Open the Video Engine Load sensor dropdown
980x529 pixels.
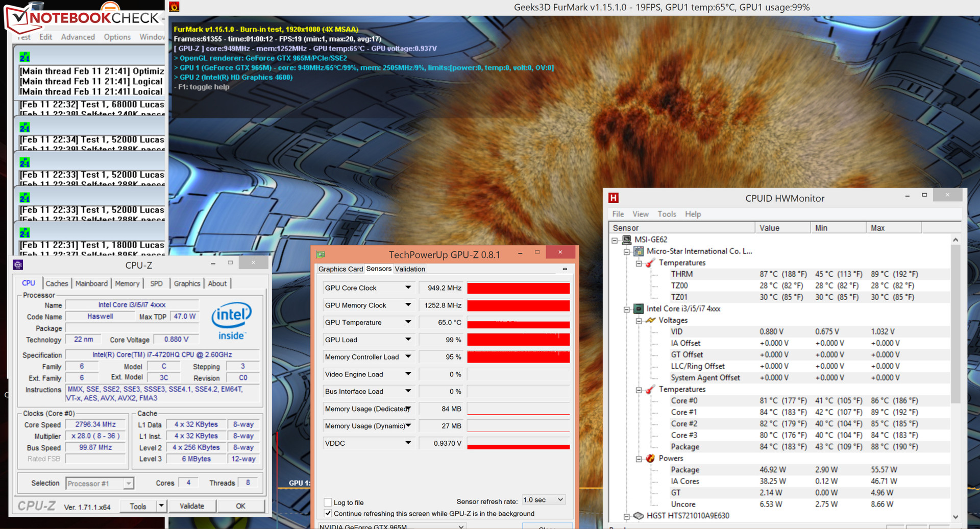(408, 374)
